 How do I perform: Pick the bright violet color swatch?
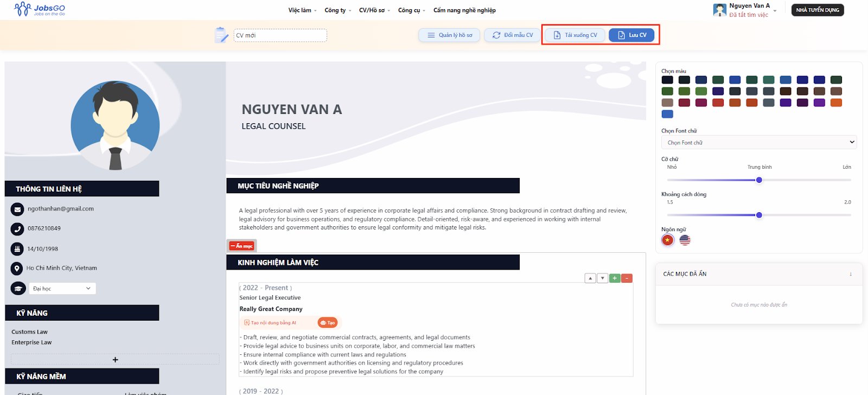(x=819, y=103)
